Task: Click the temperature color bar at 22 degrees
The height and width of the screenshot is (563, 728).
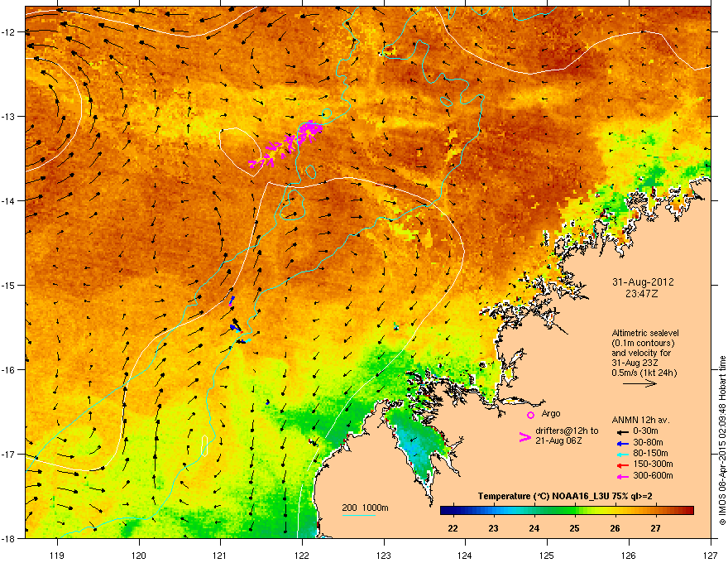Action: tap(453, 510)
